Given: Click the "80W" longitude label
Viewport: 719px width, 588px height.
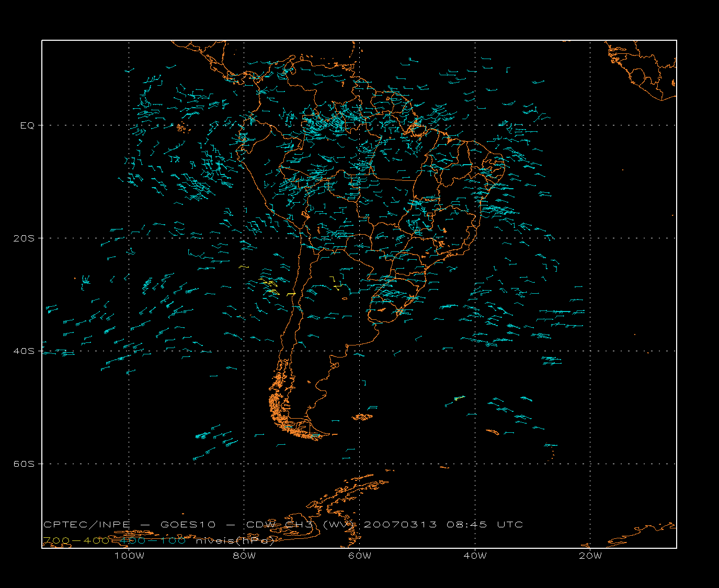Looking at the screenshot, I should 244,556.
